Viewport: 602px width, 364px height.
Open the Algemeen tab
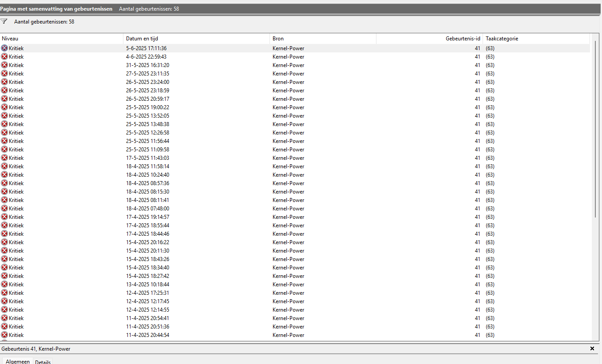click(x=18, y=361)
